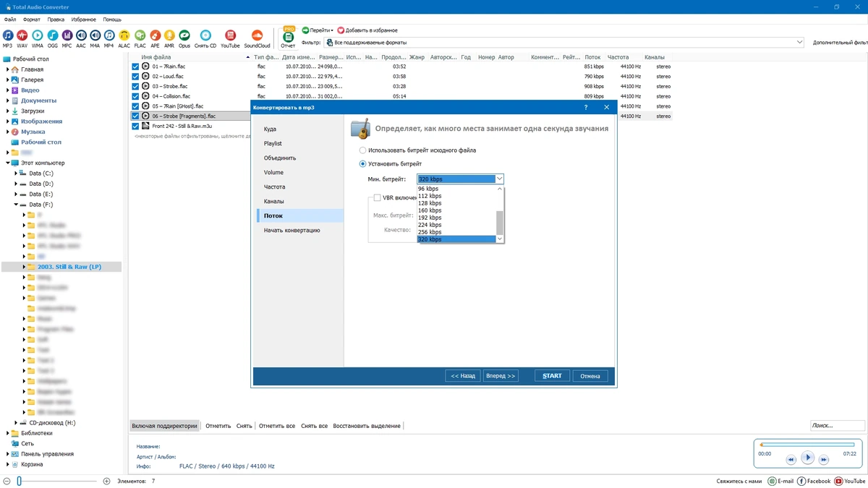Screen dimensions: 868x488
Task: Click the << Назад button
Action: tap(463, 376)
